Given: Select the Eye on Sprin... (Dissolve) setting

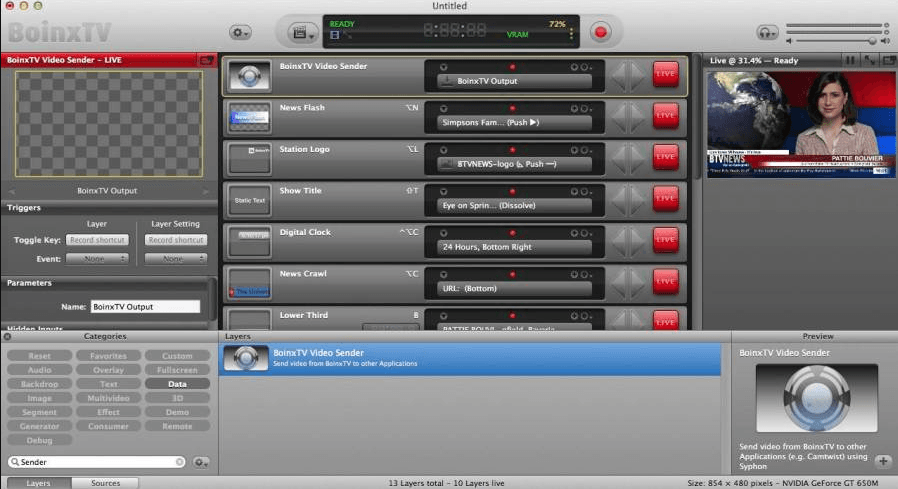Looking at the screenshot, I should 514,206.
